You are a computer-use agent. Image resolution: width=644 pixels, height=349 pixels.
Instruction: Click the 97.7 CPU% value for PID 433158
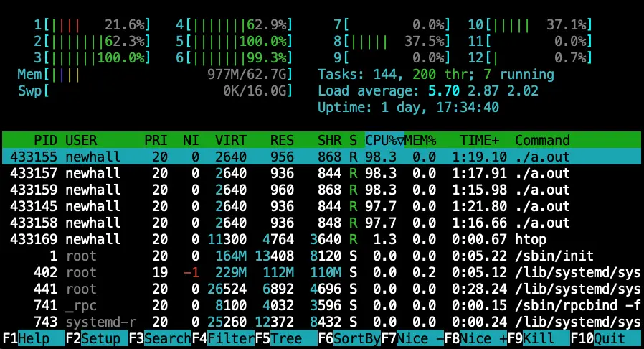coord(381,223)
